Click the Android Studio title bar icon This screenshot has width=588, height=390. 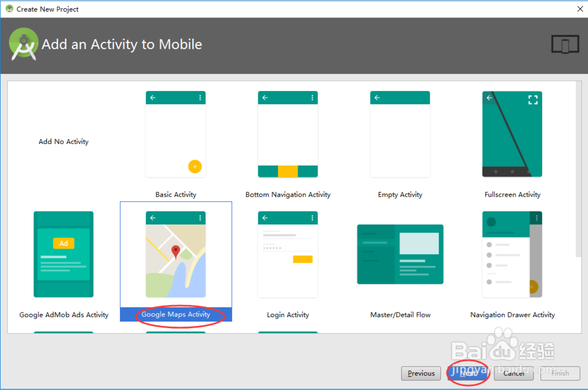click(9, 9)
